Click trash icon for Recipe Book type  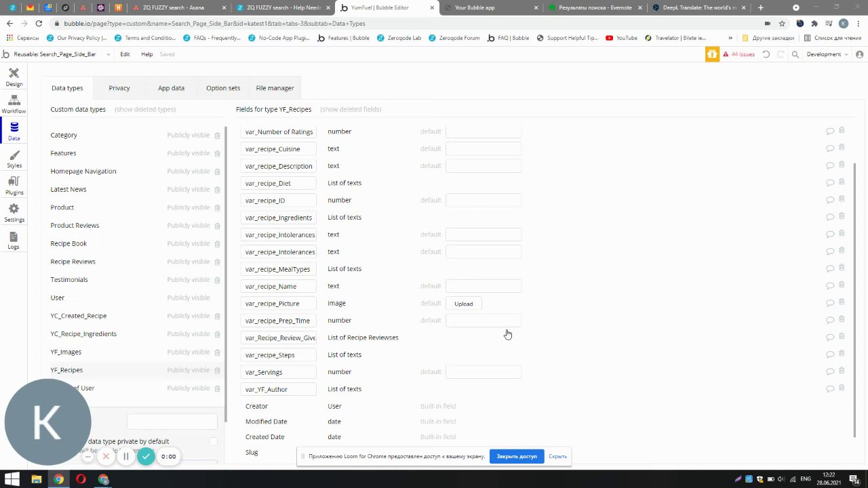tap(217, 244)
